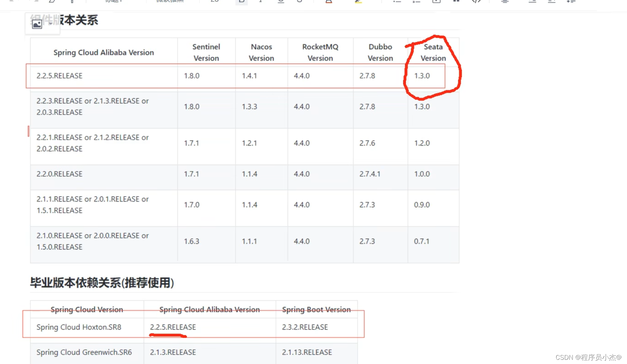Click the 'Sentinel Version' column header

tap(206, 52)
